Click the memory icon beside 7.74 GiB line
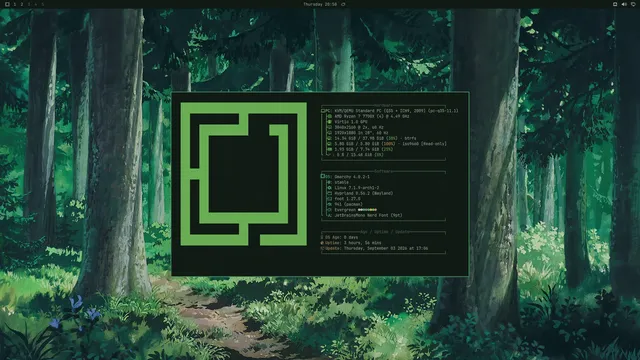The width and height of the screenshot is (640, 360). pyautogui.click(x=329, y=149)
